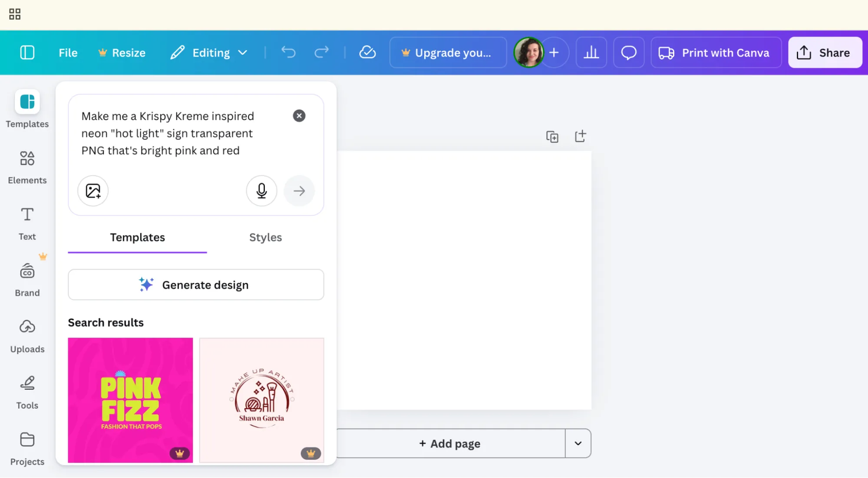Click the Generate design button

pyautogui.click(x=196, y=285)
